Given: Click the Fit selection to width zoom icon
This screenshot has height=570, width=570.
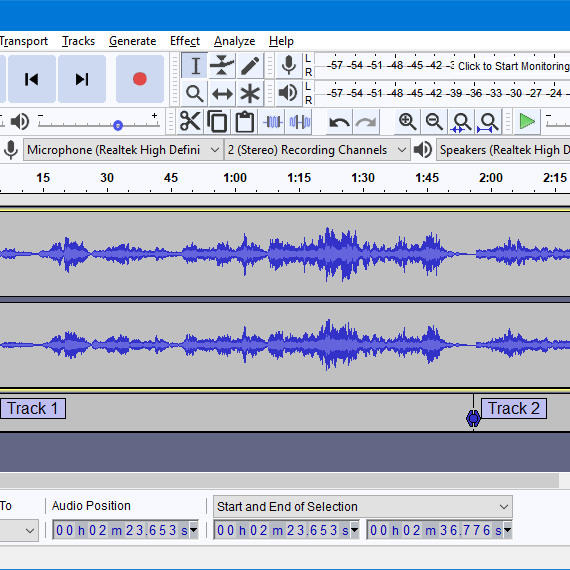Looking at the screenshot, I should pyautogui.click(x=461, y=121).
